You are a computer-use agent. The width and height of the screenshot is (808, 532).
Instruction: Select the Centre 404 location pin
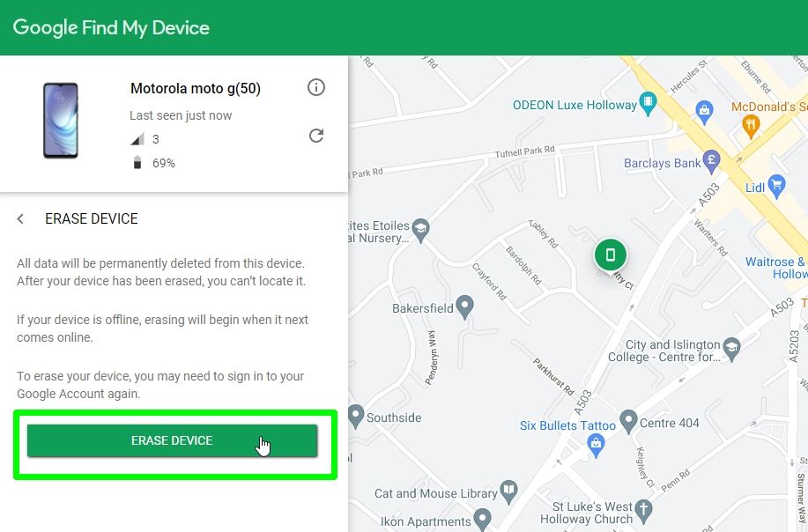627,420
